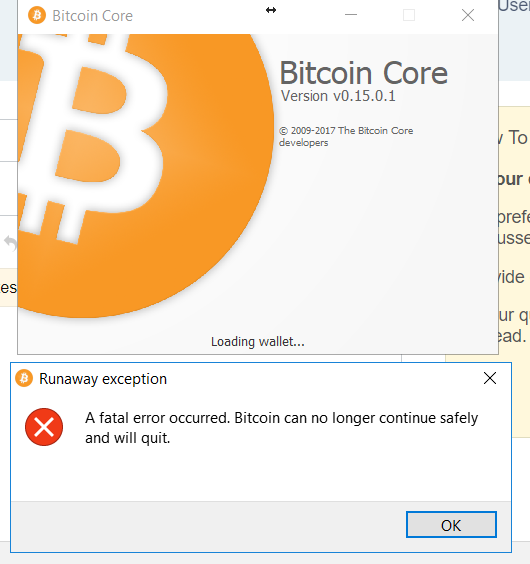Click the copyright 2009-2017 developers text

tap(346, 136)
